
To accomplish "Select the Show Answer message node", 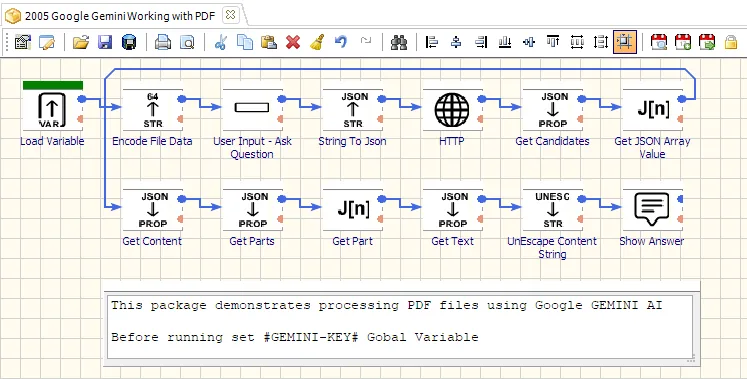I will [652, 210].
